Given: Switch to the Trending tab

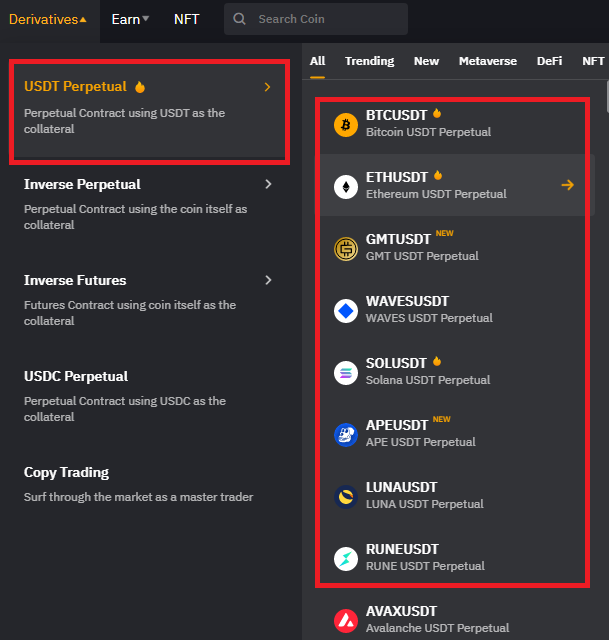Looking at the screenshot, I should point(369,61).
